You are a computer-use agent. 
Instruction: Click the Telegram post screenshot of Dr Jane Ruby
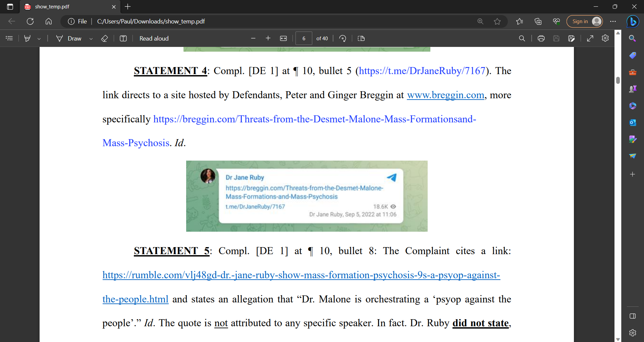coord(307,196)
